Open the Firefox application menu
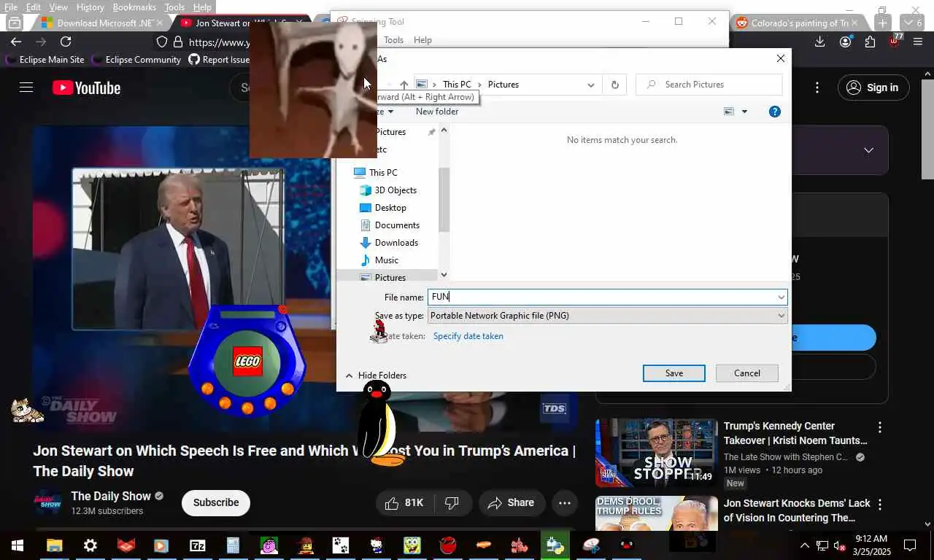 pyautogui.click(x=918, y=42)
